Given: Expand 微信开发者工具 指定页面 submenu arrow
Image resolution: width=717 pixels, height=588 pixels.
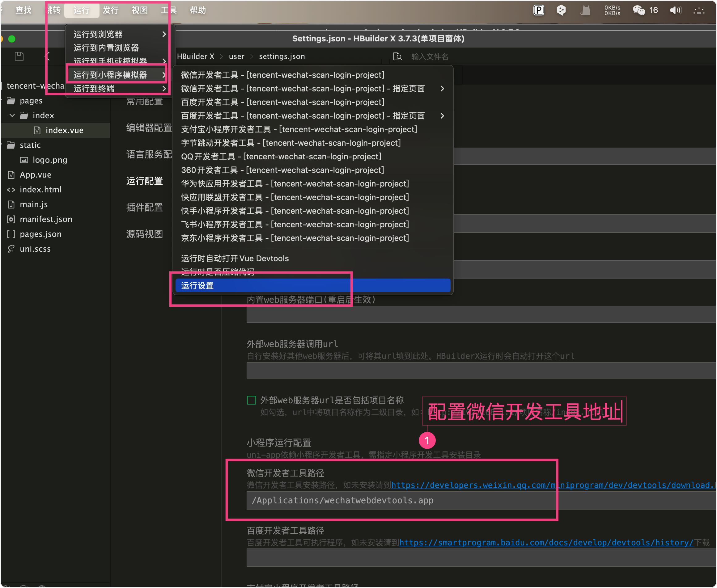Looking at the screenshot, I should point(442,89).
